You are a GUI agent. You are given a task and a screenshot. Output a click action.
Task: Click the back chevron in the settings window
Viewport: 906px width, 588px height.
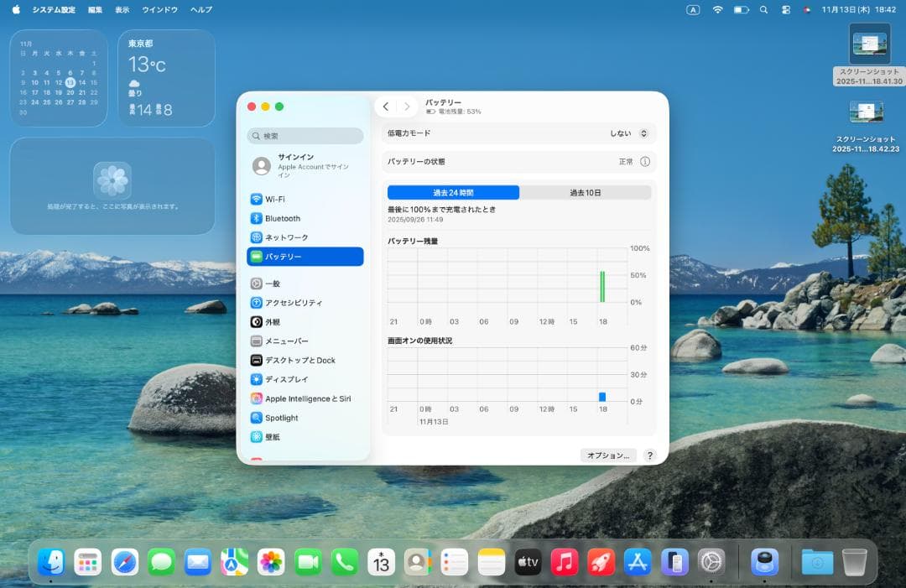(385, 107)
